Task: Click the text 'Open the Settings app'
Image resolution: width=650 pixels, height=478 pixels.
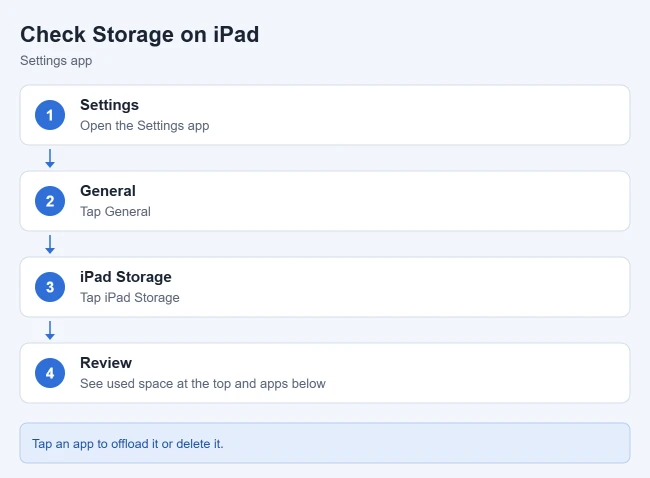Action: tap(145, 126)
